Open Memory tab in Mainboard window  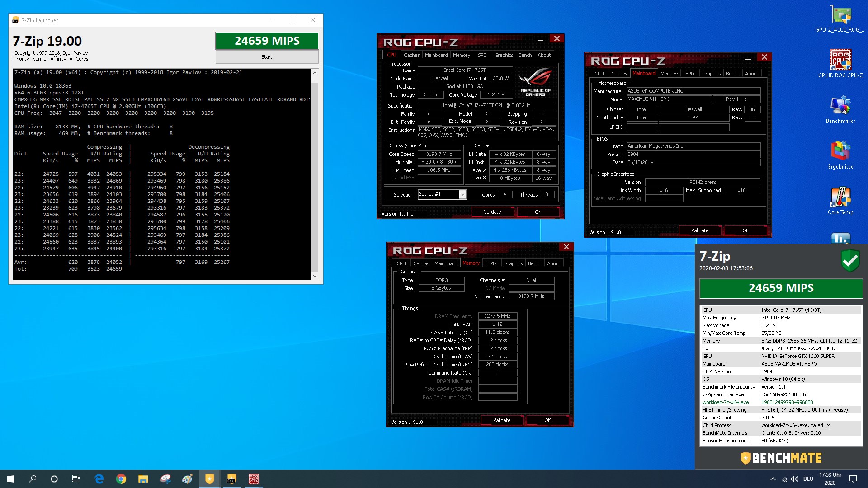[x=669, y=74]
